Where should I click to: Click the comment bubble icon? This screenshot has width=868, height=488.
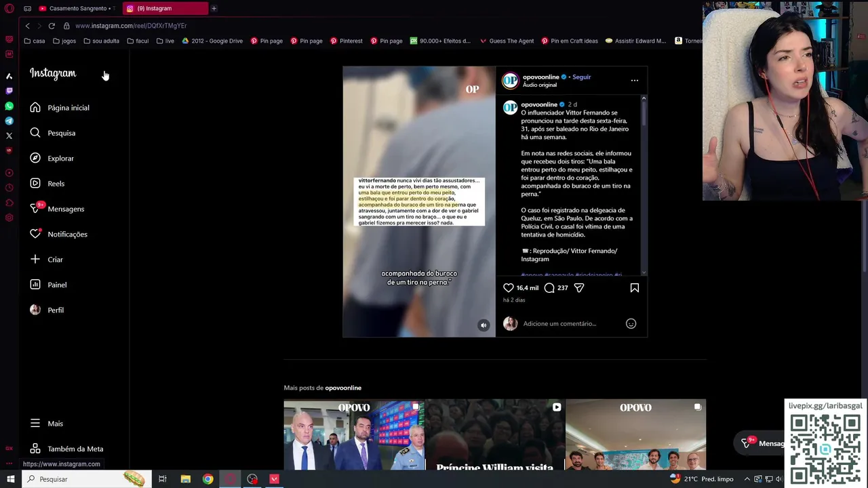pyautogui.click(x=549, y=287)
